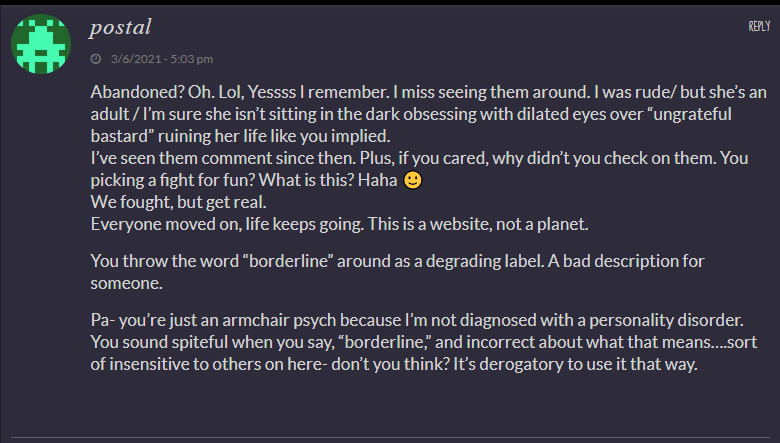Click the clock icon beside the timestamp
Screen dimensions: 780x443
click(95, 59)
